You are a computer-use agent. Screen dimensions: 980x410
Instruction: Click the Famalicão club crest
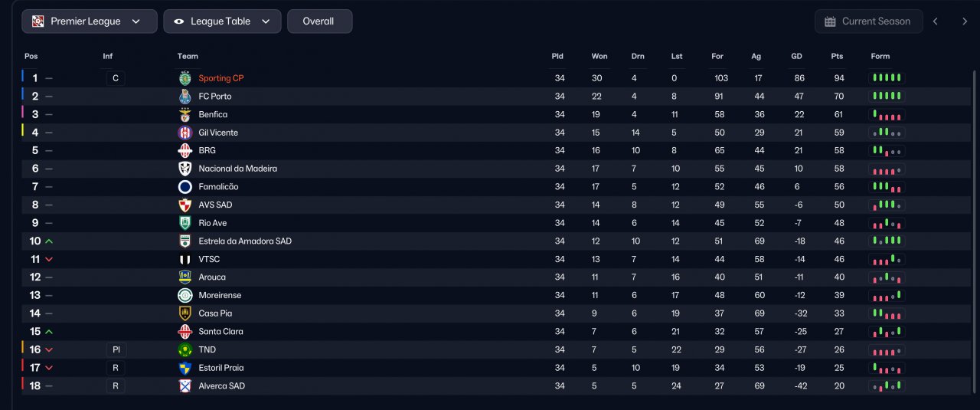185,187
